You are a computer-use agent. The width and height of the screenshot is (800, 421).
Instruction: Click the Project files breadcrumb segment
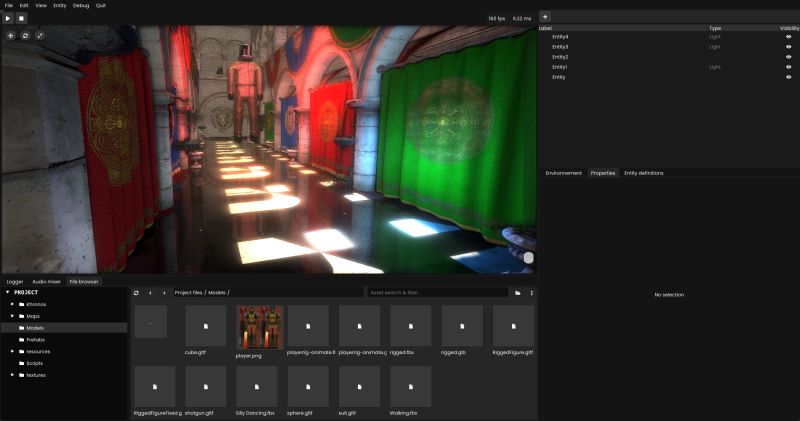[x=188, y=293]
